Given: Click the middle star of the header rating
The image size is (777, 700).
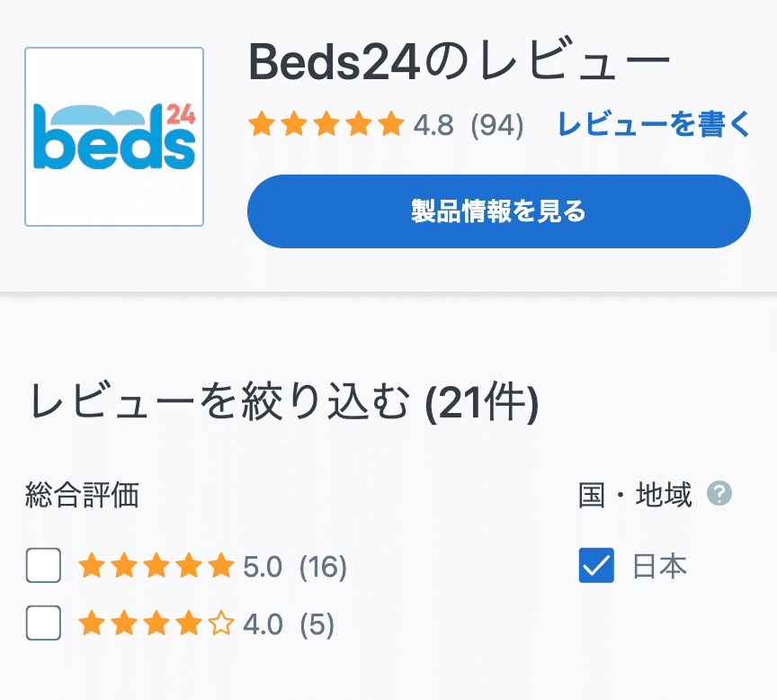Looking at the screenshot, I should (326, 125).
